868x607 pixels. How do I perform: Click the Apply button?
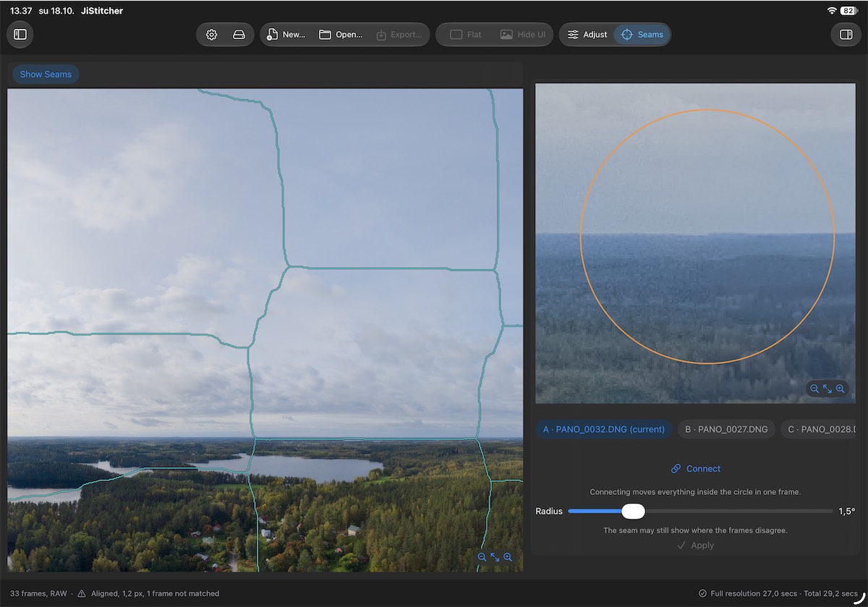tap(695, 546)
